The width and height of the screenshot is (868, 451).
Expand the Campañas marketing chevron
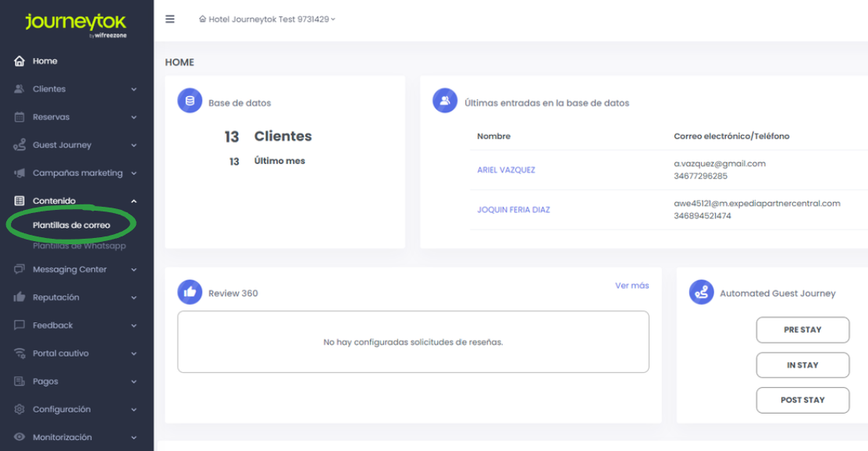click(x=133, y=173)
